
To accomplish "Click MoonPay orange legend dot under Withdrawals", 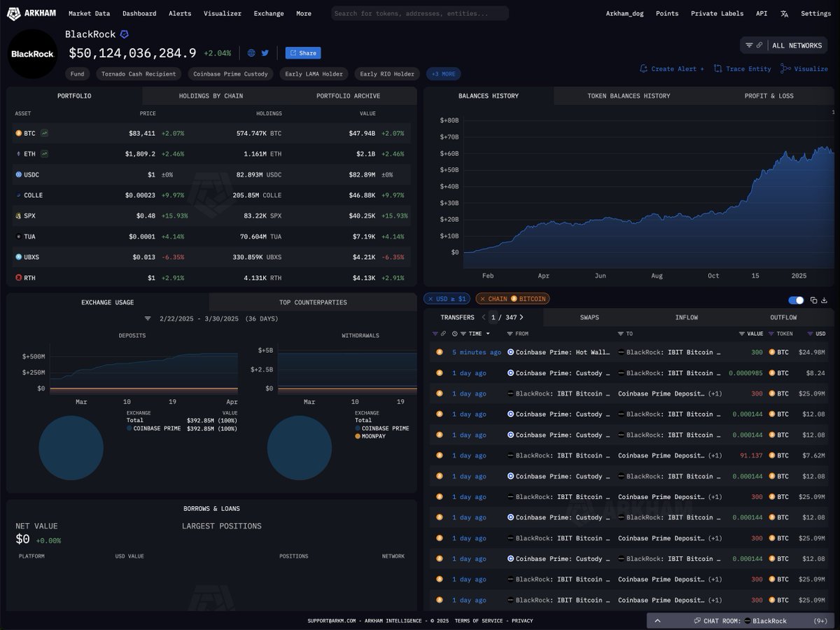I will click(x=358, y=436).
